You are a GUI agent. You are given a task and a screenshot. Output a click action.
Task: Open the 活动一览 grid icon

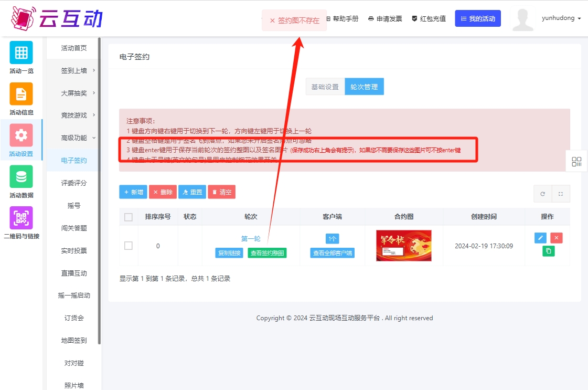(x=21, y=52)
